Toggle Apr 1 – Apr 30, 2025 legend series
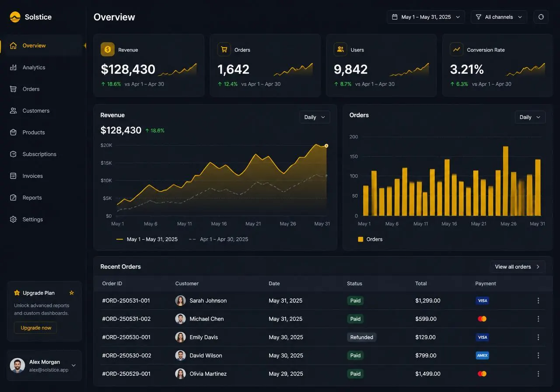560x392 pixels. point(218,239)
